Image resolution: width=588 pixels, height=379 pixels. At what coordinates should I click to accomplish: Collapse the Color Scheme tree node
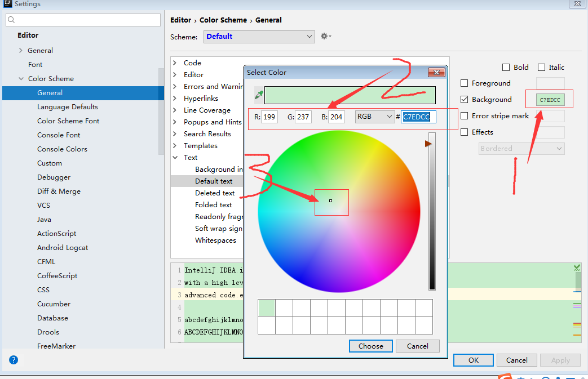(x=21, y=79)
